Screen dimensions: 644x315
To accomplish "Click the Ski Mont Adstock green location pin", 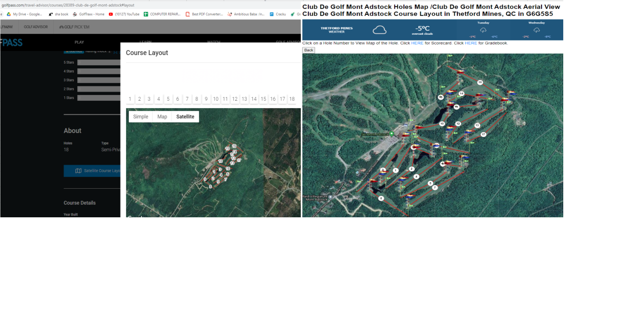I will (x=392, y=134).
